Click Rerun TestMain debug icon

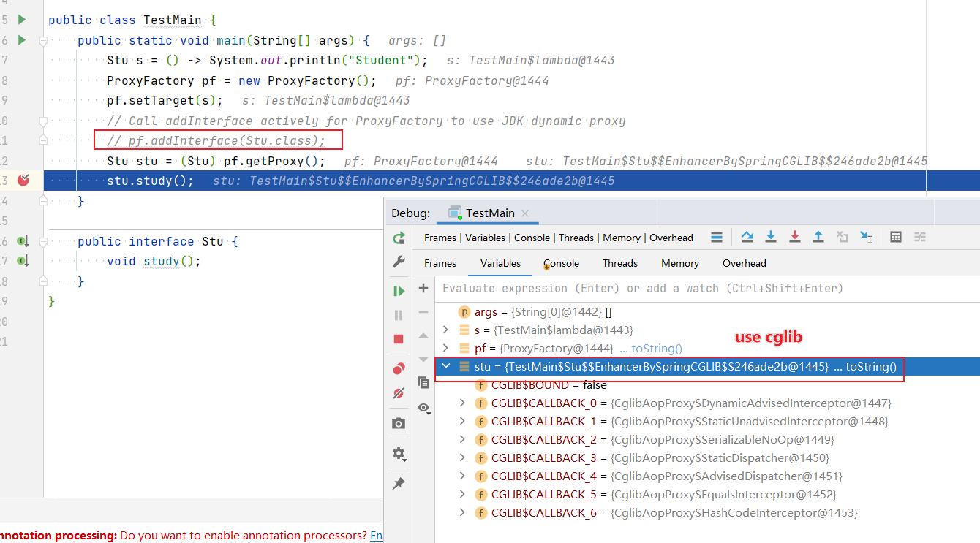tap(399, 238)
